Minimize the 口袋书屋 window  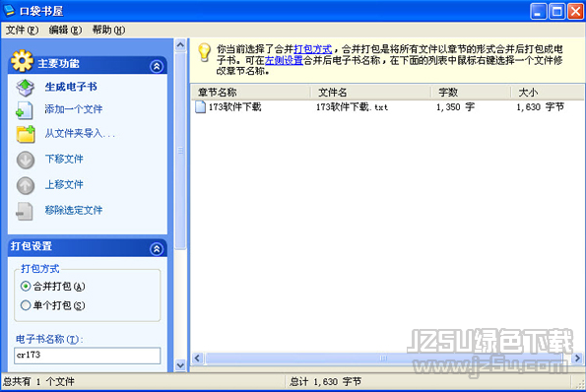pyautogui.click(x=538, y=11)
